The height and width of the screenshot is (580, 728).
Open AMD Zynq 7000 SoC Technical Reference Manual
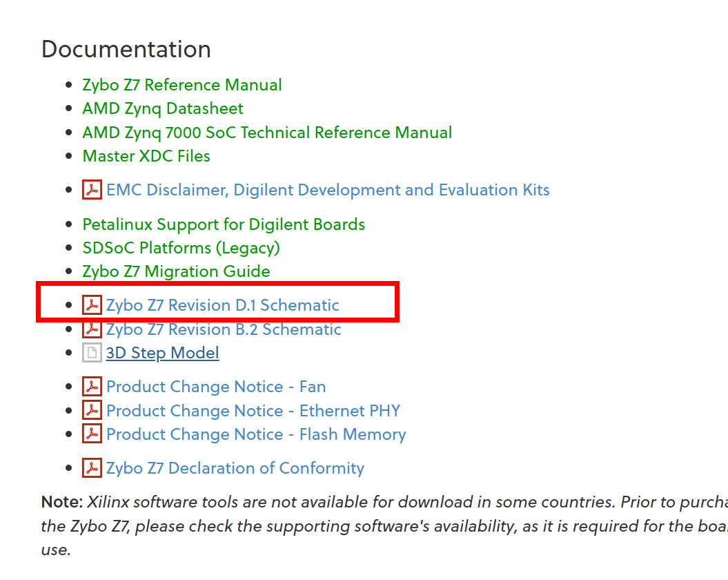[x=267, y=133]
